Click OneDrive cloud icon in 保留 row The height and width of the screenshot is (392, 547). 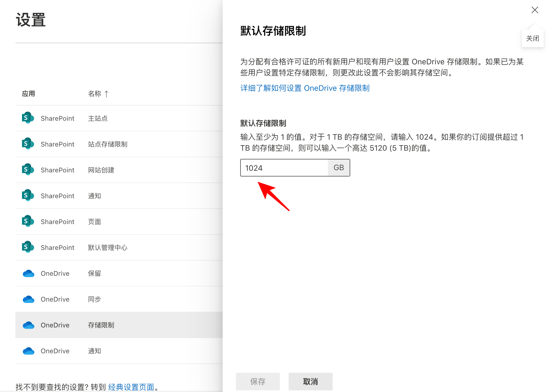(x=28, y=273)
